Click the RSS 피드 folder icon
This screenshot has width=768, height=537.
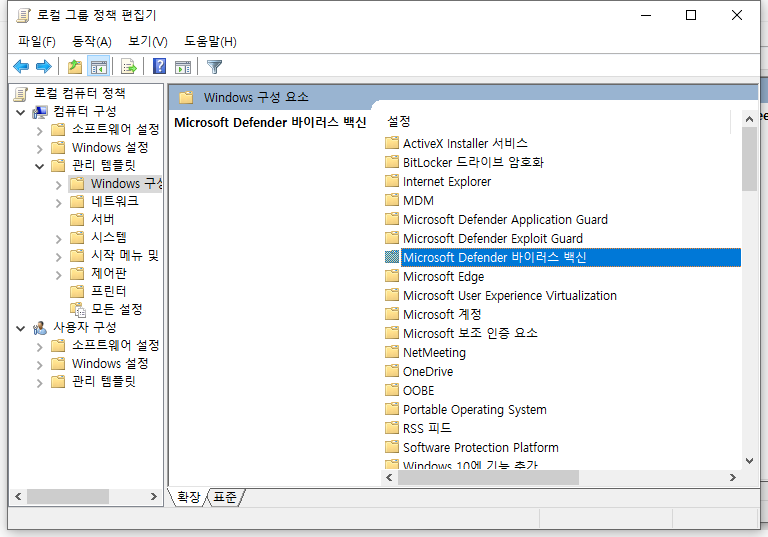pyautogui.click(x=392, y=428)
